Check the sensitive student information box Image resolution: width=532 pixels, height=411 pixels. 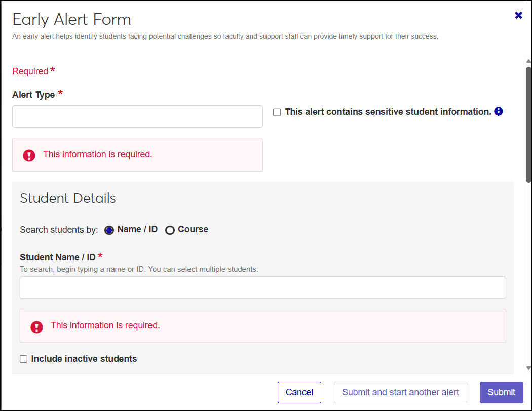pos(277,112)
